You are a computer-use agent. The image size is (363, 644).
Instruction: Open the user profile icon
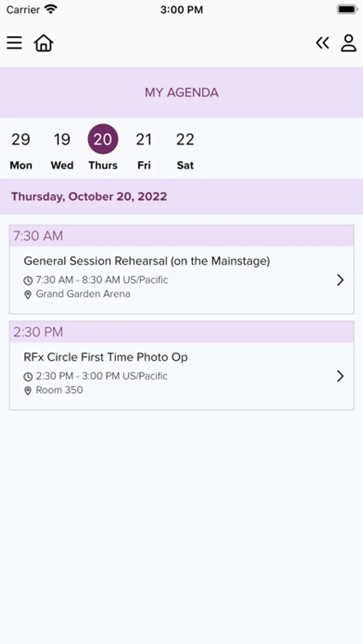click(348, 43)
